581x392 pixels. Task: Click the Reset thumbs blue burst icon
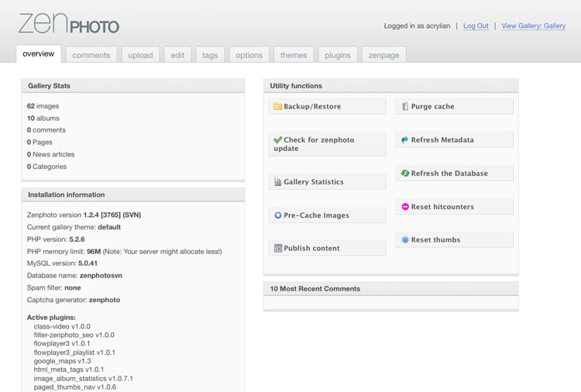tap(405, 239)
